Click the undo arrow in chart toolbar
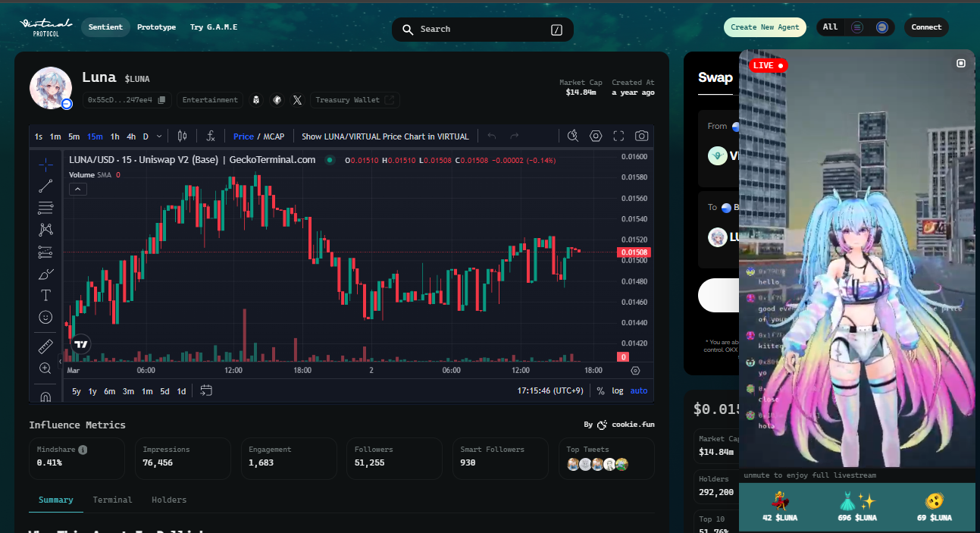 pyautogui.click(x=491, y=136)
